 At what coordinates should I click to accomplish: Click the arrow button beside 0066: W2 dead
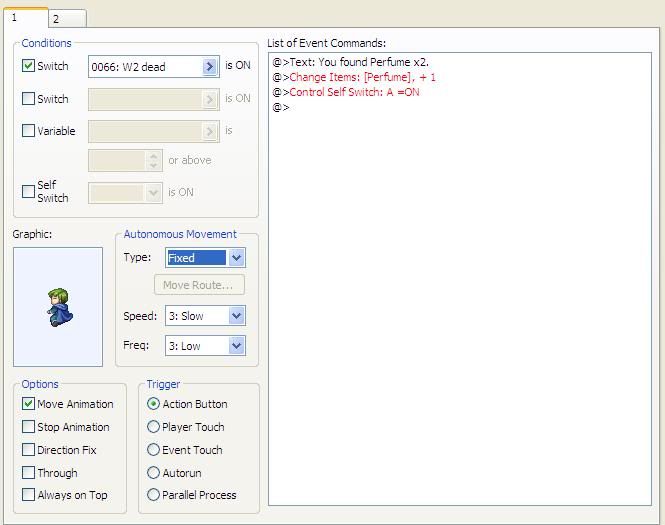pyautogui.click(x=209, y=67)
